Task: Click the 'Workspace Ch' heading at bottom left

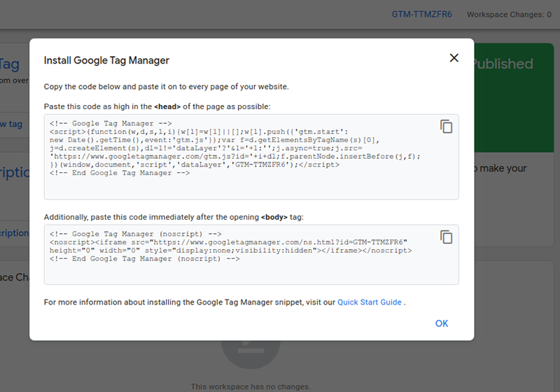Action: pyautogui.click(x=15, y=277)
